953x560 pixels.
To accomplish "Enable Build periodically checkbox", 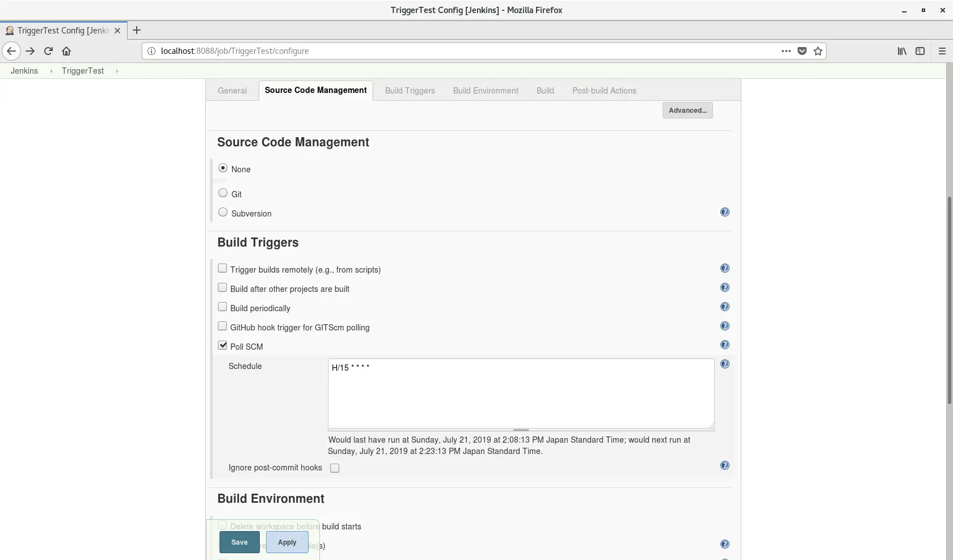I will coord(222,307).
